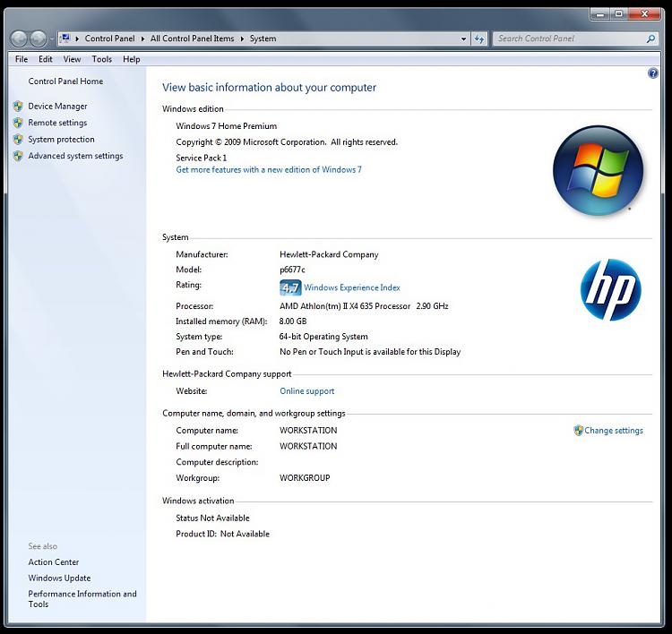Image resolution: width=672 pixels, height=634 pixels.
Task: Open Device Manager link
Action: 57,107
